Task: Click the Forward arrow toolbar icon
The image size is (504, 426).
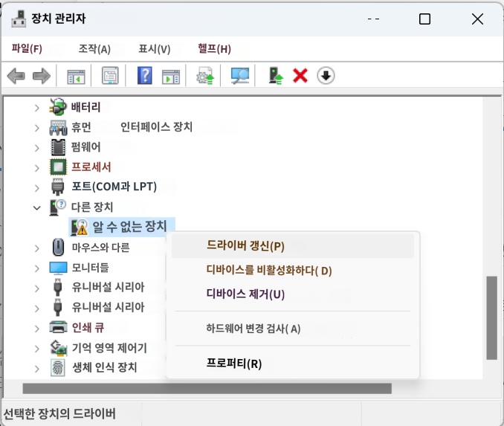Action: [x=42, y=76]
